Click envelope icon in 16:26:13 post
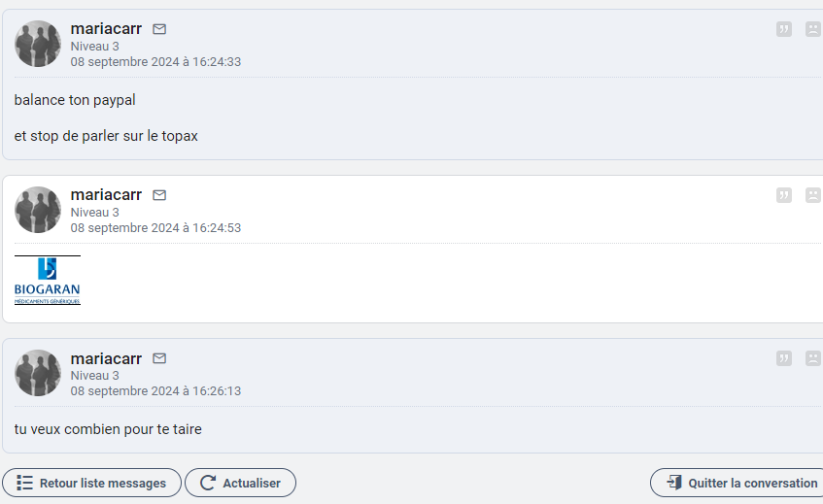This screenshot has width=823, height=504. coord(159,358)
